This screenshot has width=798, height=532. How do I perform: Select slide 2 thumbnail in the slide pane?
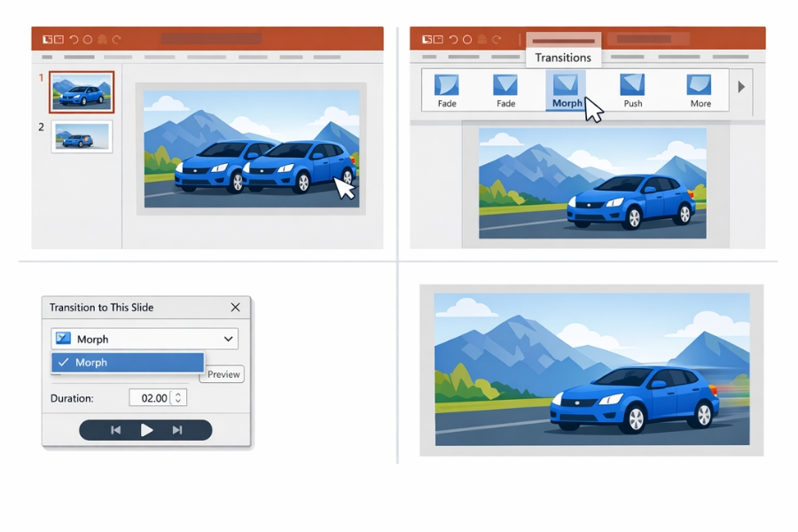coord(82,138)
